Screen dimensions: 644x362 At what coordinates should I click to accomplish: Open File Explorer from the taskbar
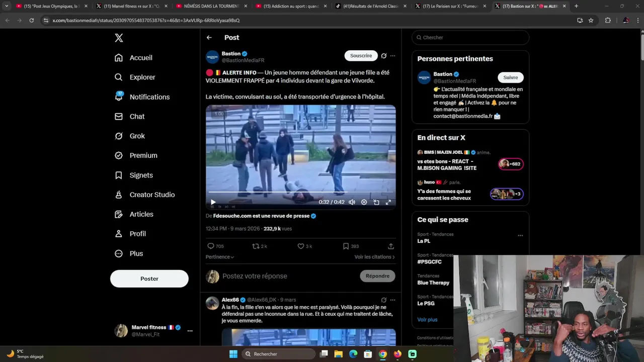pyautogui.click(x=339, y=354)
